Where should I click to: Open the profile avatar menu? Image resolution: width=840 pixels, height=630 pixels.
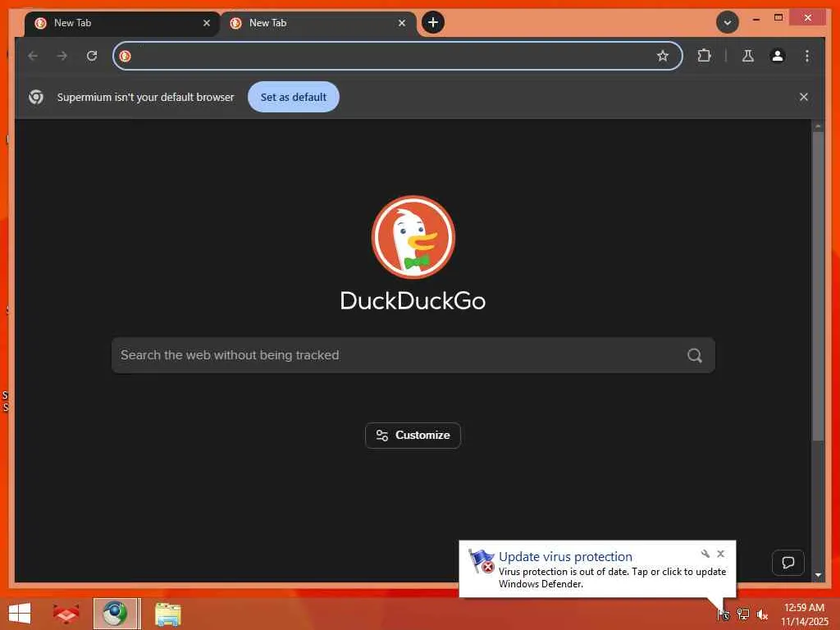coord(778,56)
